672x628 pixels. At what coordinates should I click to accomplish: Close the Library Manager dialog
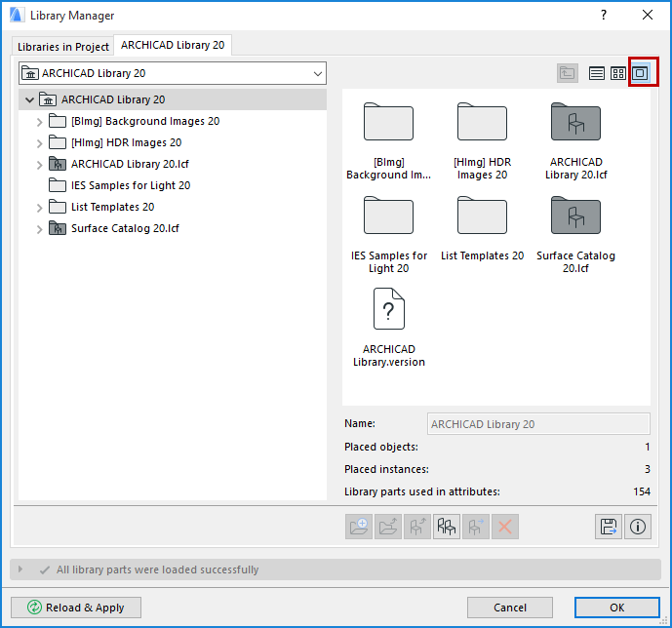[648, 15]
